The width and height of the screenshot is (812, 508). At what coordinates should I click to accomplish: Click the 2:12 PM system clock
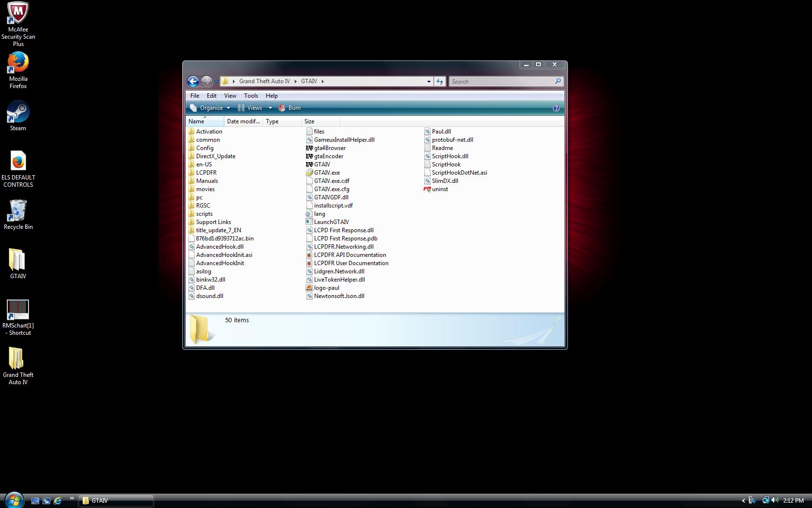(x=794, y=500)
